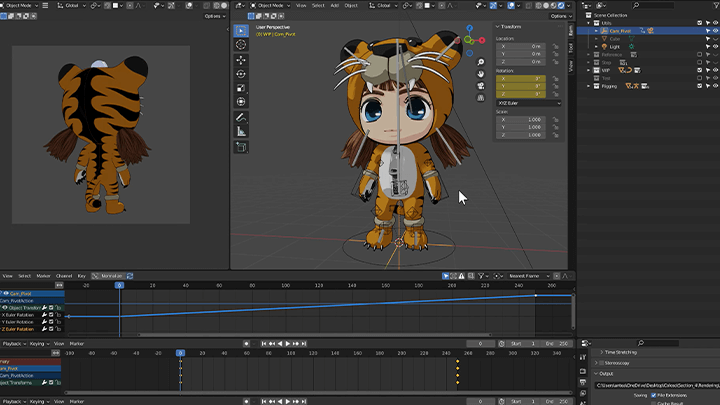This screenshot has width=720, height=405.
Task: Switch perspective/orthographic with the grid gizmo
Action: [480, 98]
